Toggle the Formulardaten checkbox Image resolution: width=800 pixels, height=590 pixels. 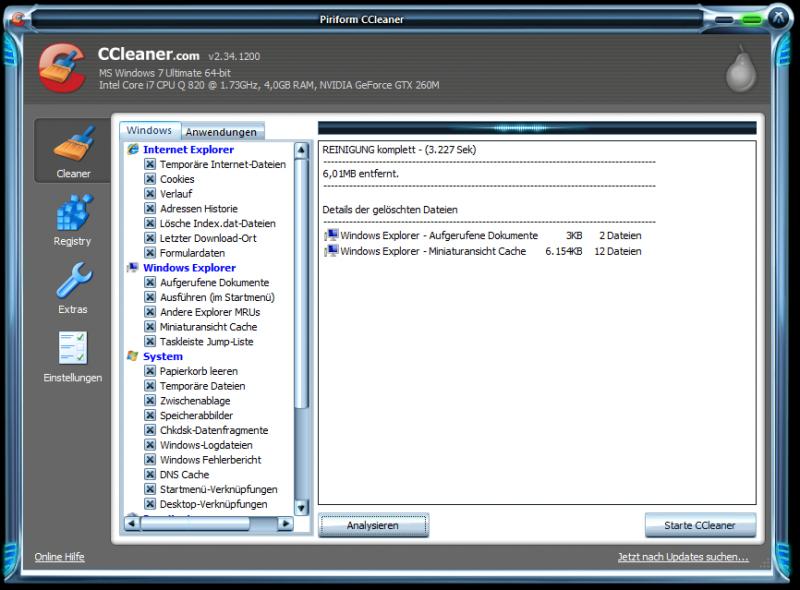pyautogui.click(x=149, y=253)
